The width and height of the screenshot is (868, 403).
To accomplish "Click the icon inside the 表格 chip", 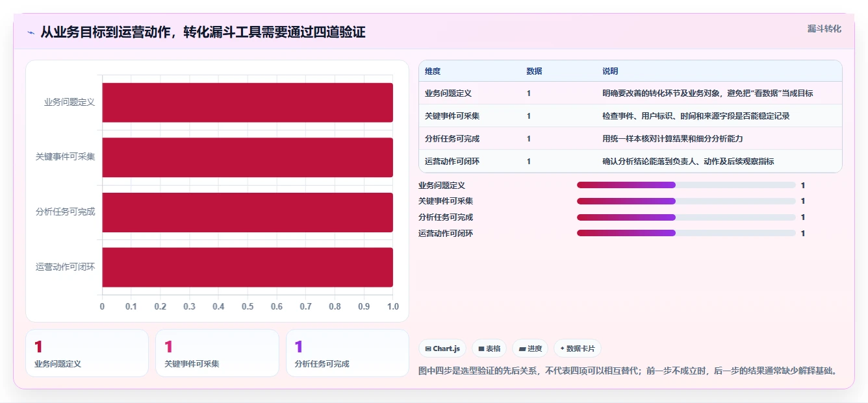I will [x=481, y=348].
